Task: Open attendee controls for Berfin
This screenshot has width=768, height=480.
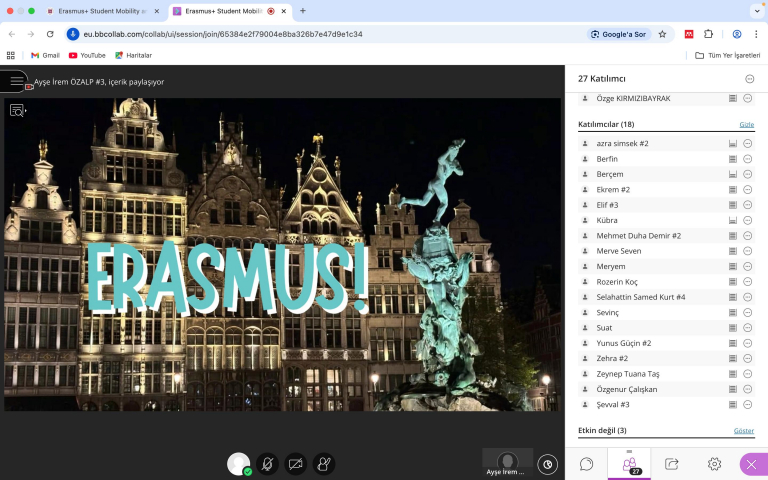Action: coord(748,159)
